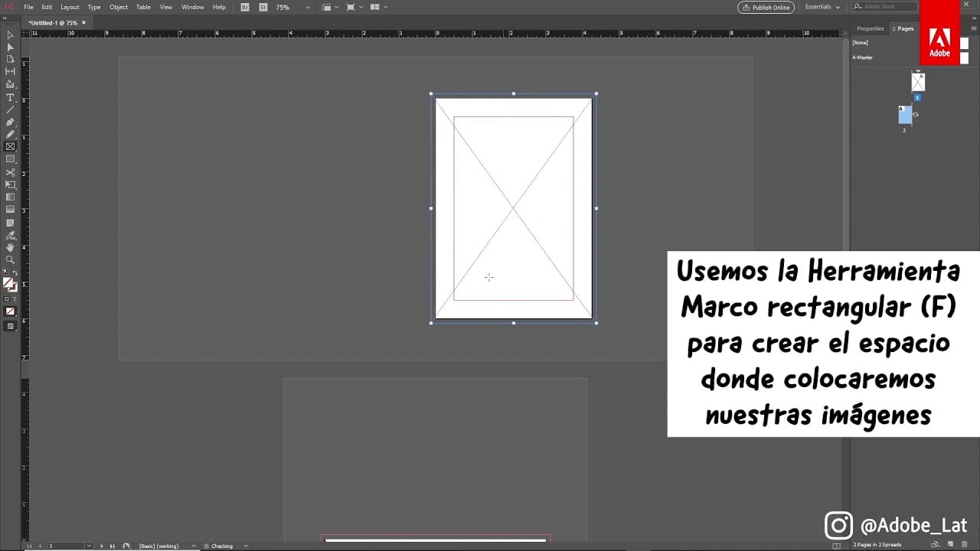This screenshot has width=980, height=551.
Task: Open the page number dropdown in status bar
Action: click(x=89, y=546)
